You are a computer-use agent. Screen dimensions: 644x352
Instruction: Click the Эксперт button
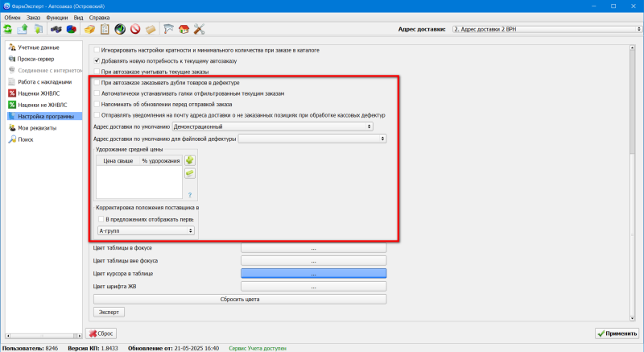coord(109,313)
